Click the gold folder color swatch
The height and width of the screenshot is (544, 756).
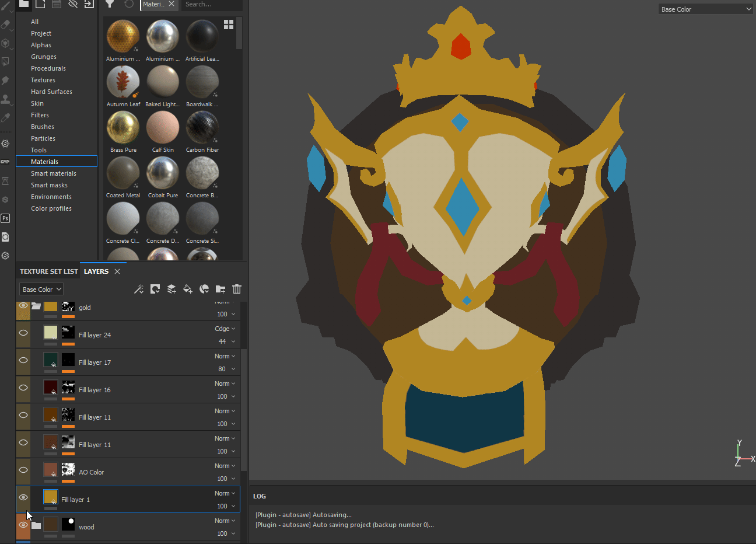(51, 307)
